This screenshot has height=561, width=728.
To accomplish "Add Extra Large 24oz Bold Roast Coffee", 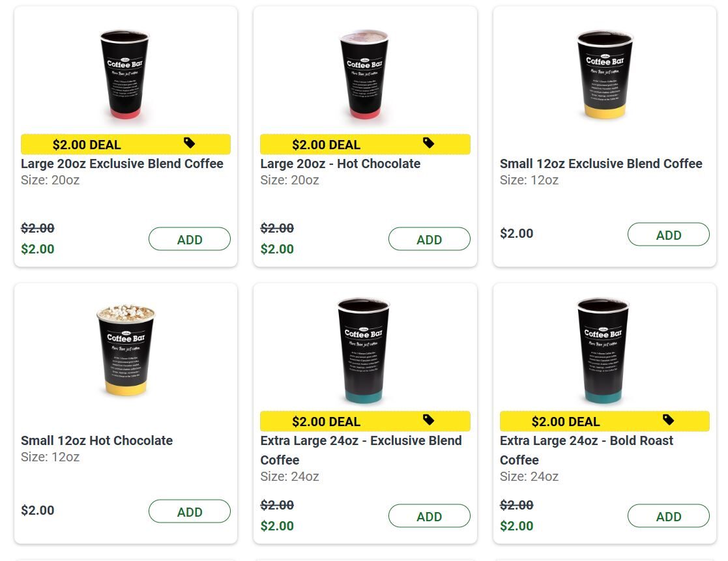I will pyautogui.click(x=668, y=516).
